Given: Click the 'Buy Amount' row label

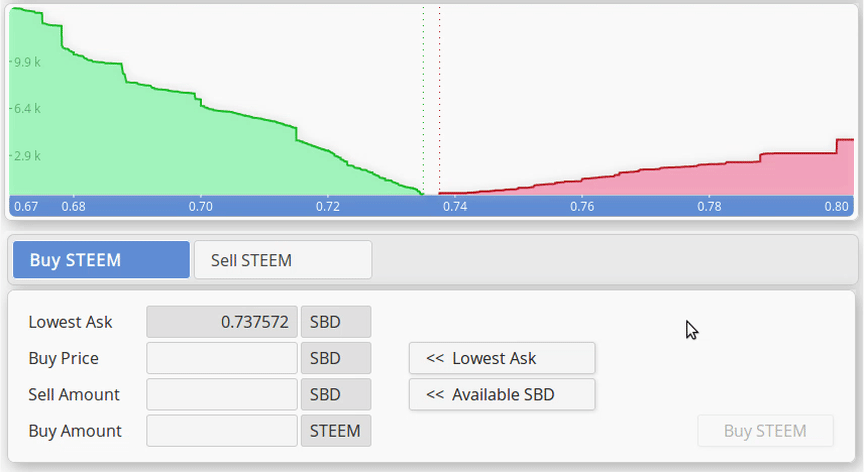Looking at the screenshot, I should click(75, 431).
